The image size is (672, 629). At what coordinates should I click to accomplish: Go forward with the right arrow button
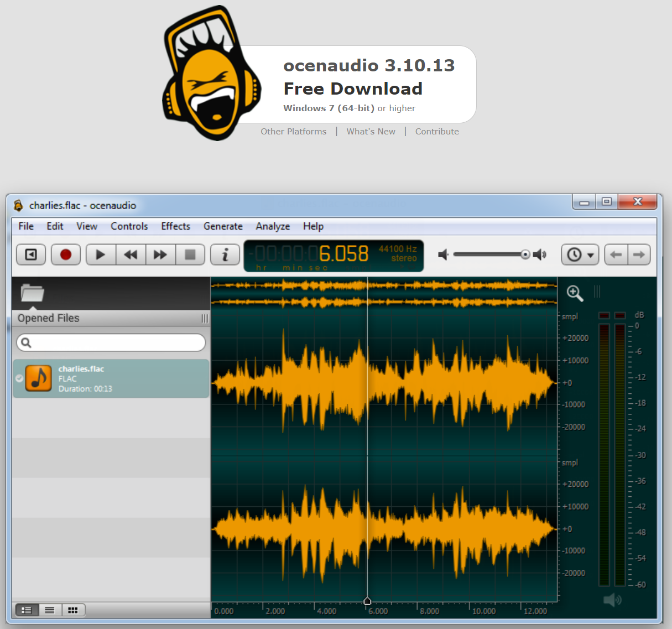639,254
